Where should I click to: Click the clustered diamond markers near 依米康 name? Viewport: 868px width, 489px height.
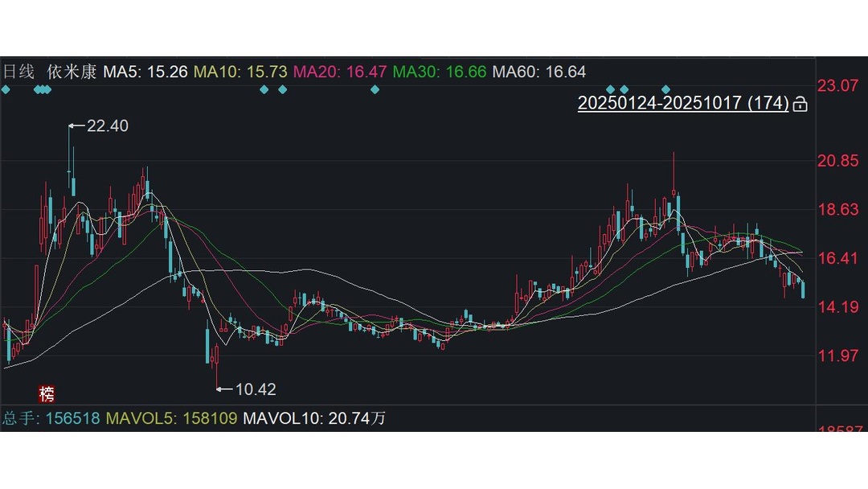click(x=40, y=90)
